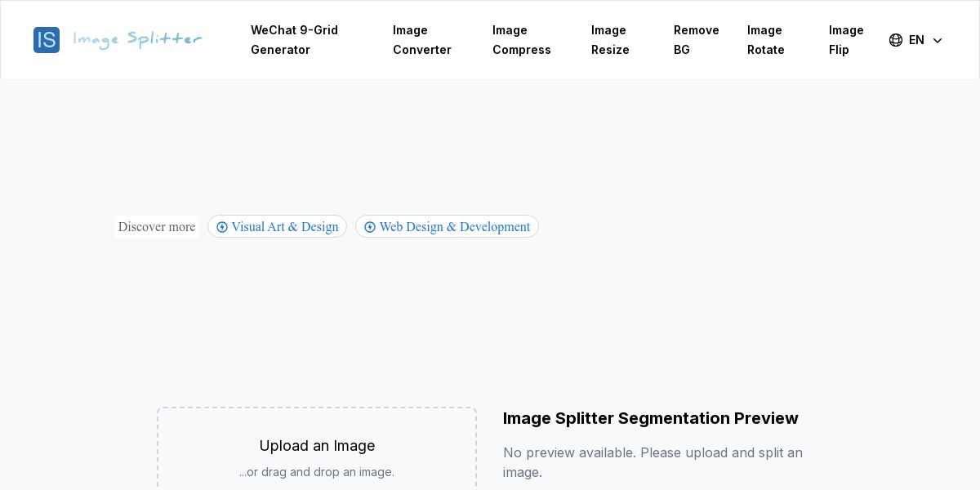
Task: Click the Image Splitter handwritten wordmark
Action: click(137, 40)
